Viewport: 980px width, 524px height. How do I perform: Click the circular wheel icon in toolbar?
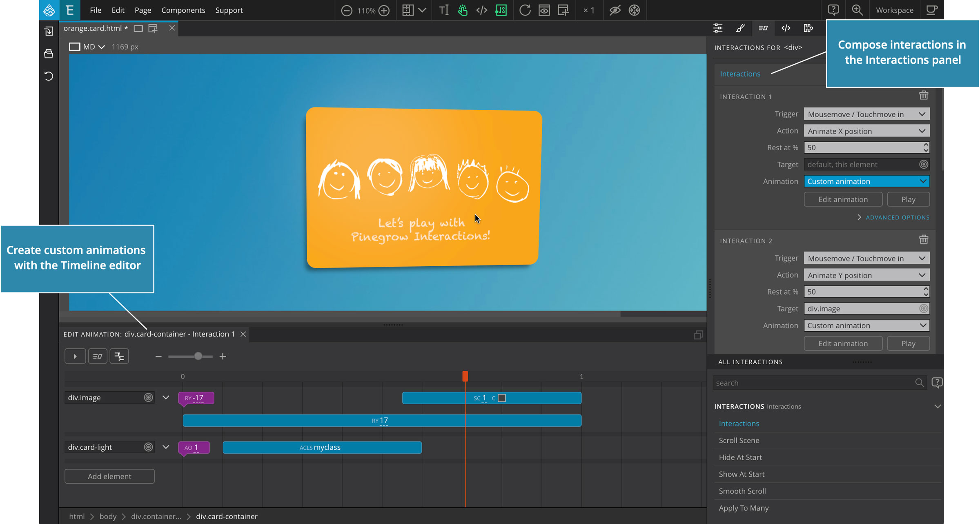point(634,10)
